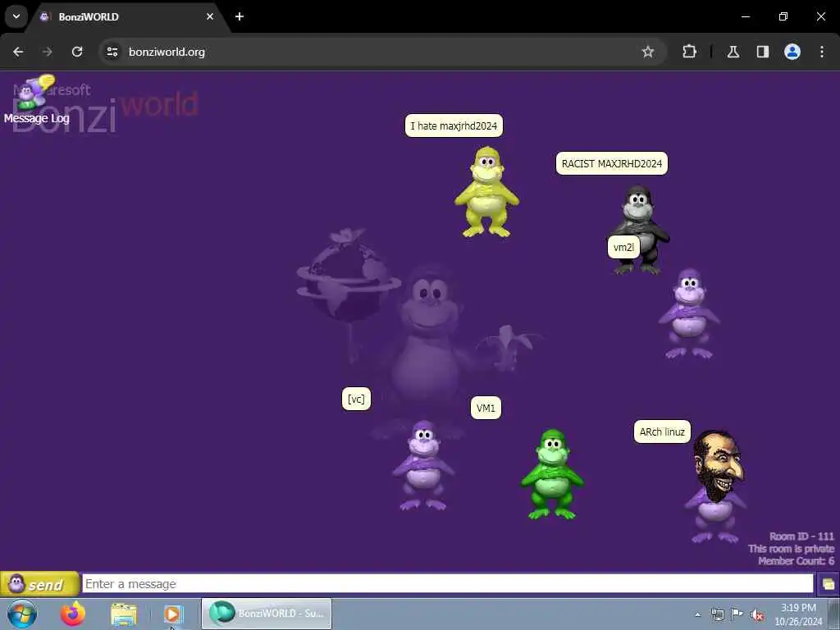The image size is (840, 630).
Task: Click the '[vc]' name tag
Action: coord(356,399)
